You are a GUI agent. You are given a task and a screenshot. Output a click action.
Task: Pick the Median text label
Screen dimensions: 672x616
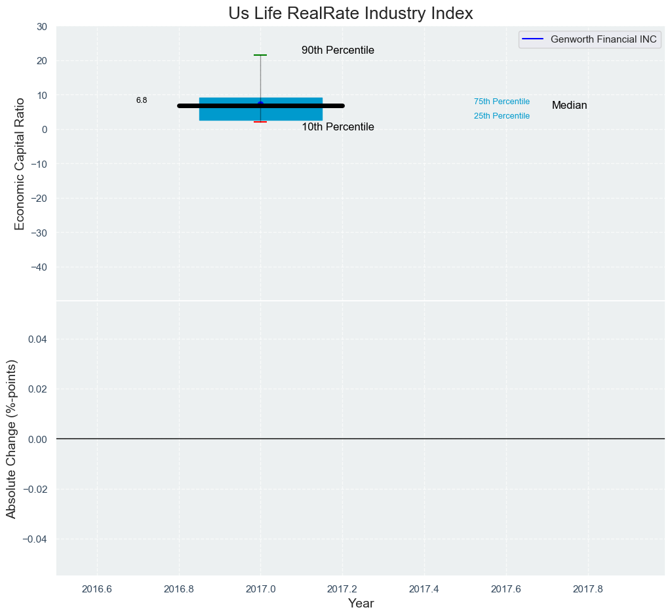tap(569, 106)
